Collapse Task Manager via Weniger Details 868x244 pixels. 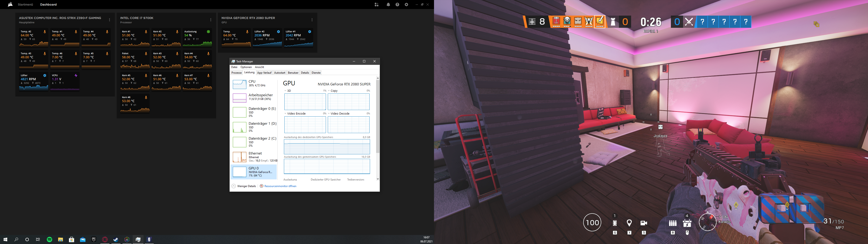(244, 186)
